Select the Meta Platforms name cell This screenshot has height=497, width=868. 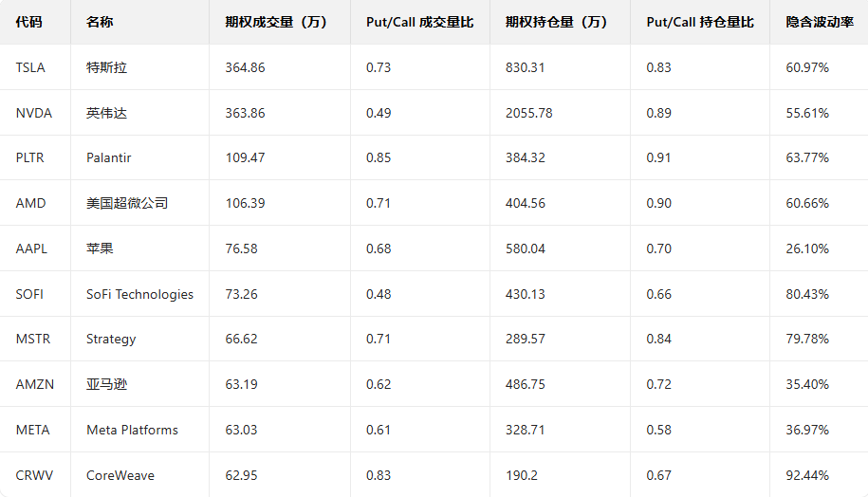tap(132, 430)
